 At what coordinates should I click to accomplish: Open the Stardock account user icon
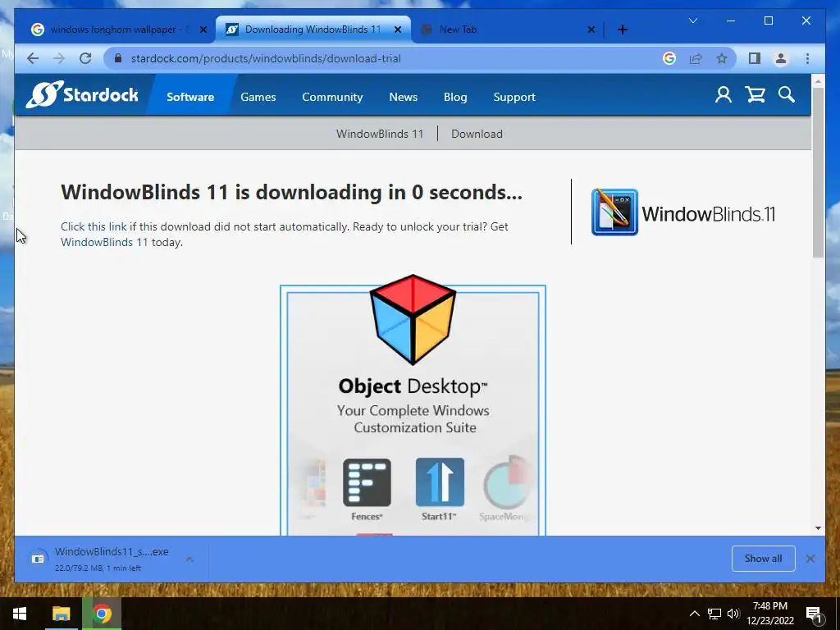point(724,95)
